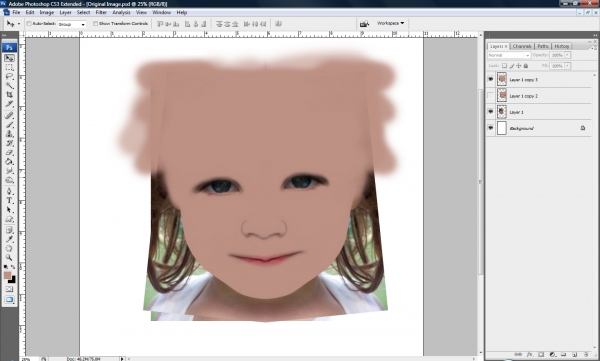Toggle lock position icon
The height and width of the screenshot is (361, 600).
click(518, 66)
